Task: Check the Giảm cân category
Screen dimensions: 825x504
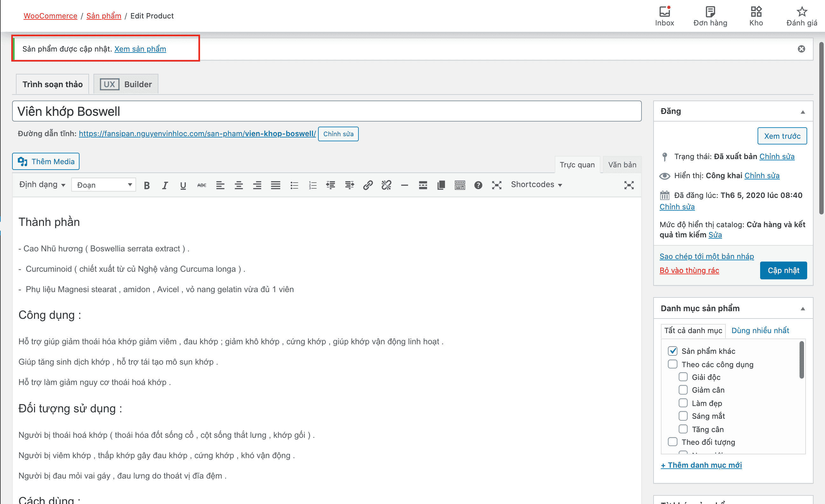Action: 683,390
